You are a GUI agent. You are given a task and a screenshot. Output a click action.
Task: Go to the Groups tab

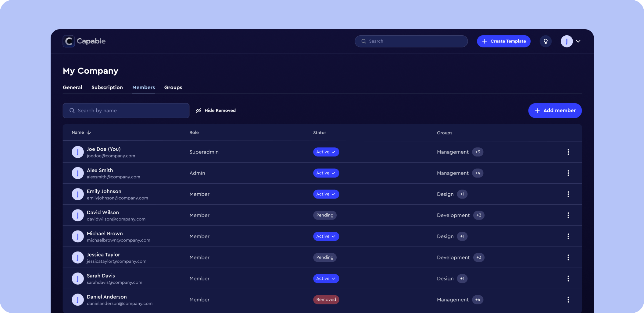tap(173, 87)
